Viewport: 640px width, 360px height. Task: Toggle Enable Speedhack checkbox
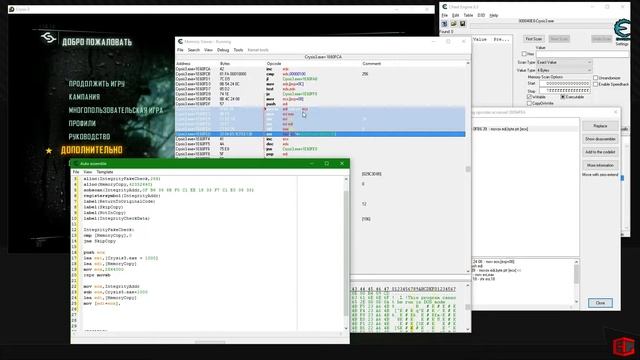coord(596,84)
